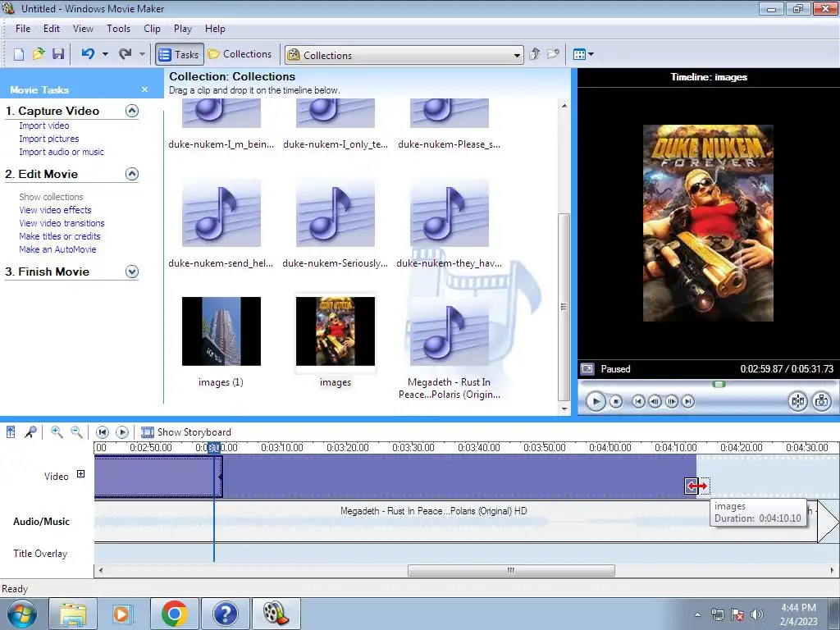Open the Collections location combo box
The width and height of the screenshot is (840, 630).
click(x=404, y=55)
